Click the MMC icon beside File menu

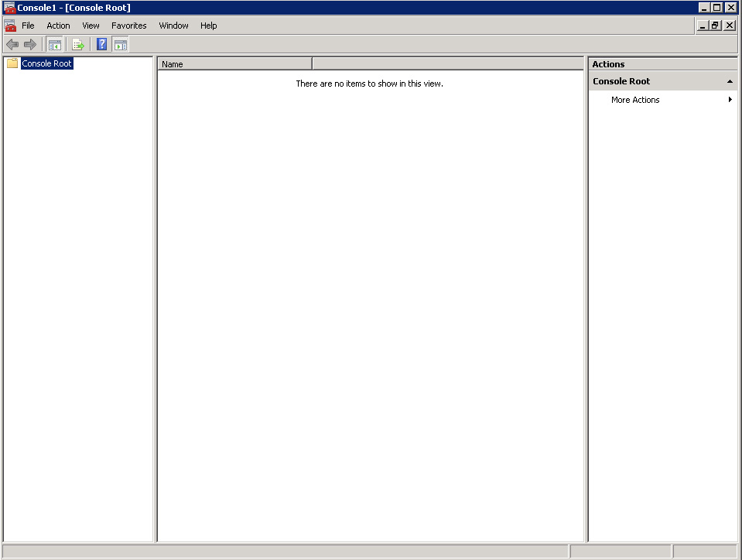click(10, 26)
